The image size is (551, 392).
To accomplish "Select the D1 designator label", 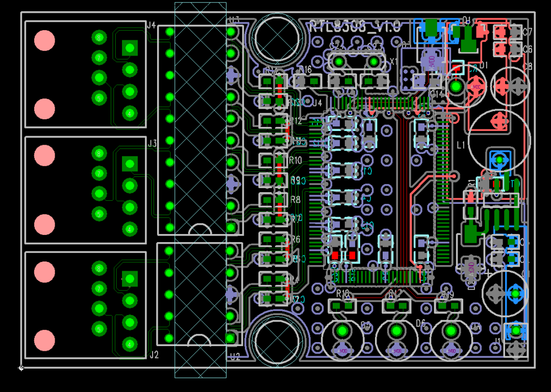I will (x=484, y=65).
